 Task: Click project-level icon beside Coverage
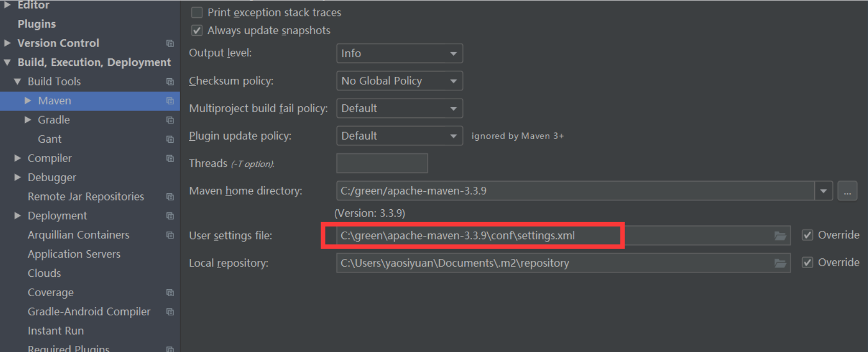point(170,293)
